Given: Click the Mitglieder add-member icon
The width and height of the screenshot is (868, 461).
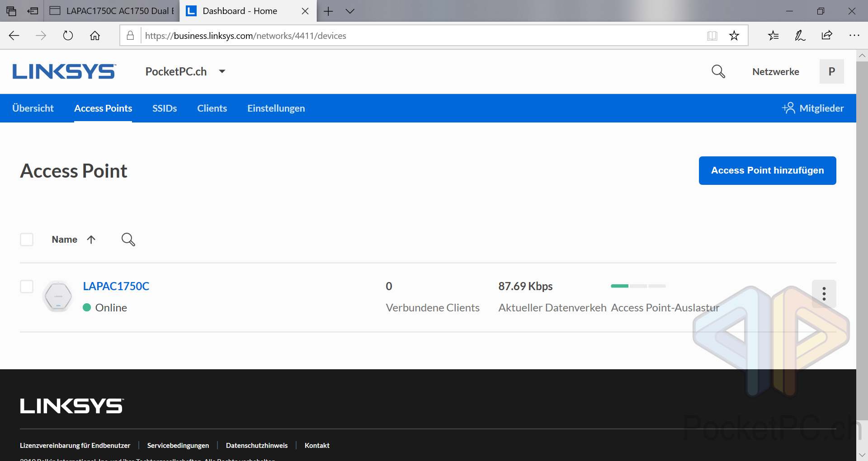Looking at the screenshot, I should tap(788, 108).
